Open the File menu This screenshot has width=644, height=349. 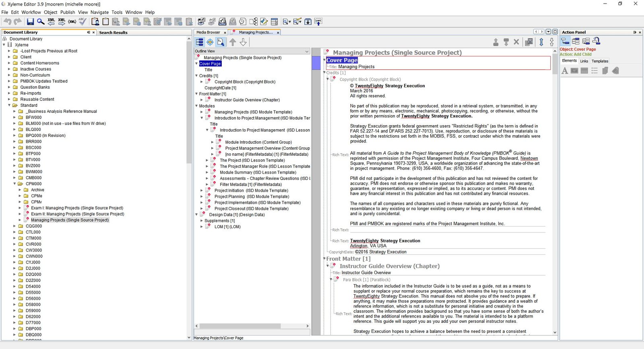[5, 12]
